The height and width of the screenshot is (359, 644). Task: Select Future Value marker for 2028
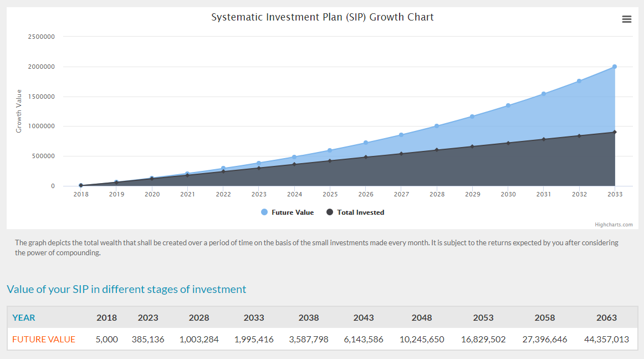pos(437,126)
